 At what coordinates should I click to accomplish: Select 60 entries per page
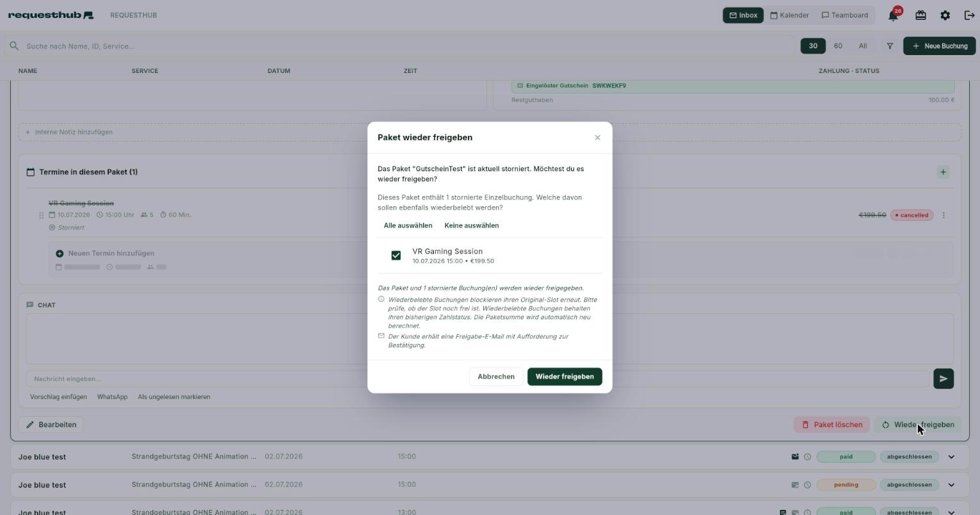pyautogui.click(x=838, y=46)
